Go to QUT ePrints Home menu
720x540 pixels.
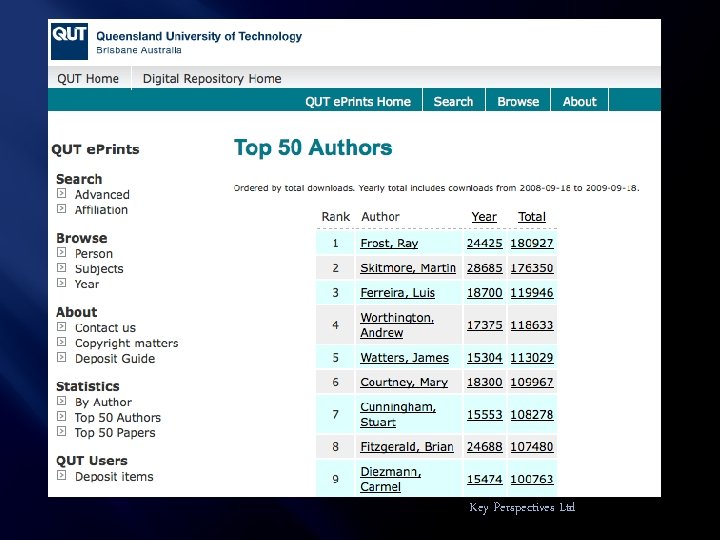tap(358, 101)
